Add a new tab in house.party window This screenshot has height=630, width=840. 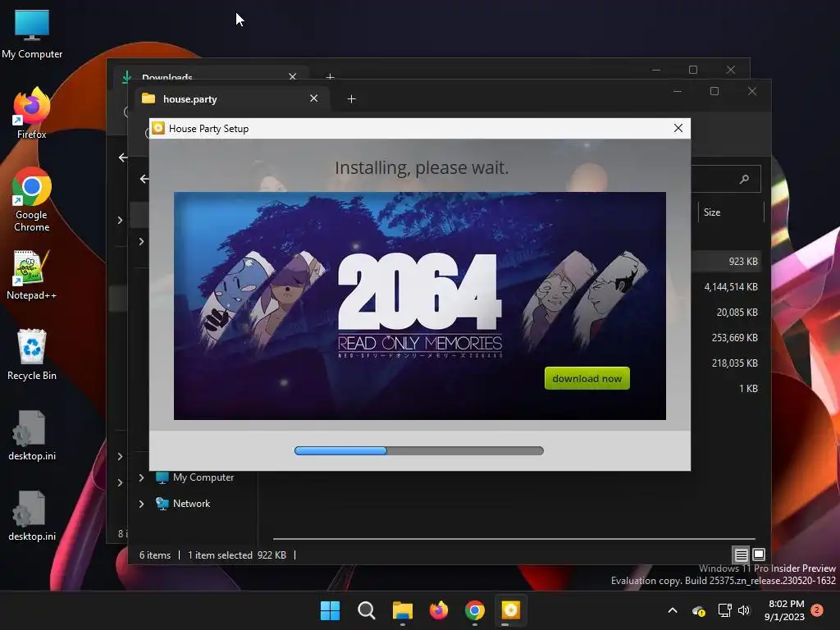[x=351, y=98]
